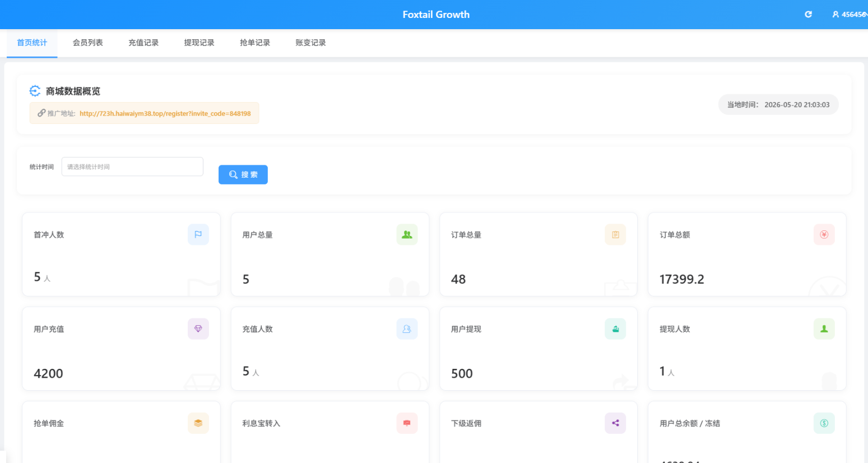Open the 充值记录 tab
This screenshot has height=463, width=868.
point(143,43)
